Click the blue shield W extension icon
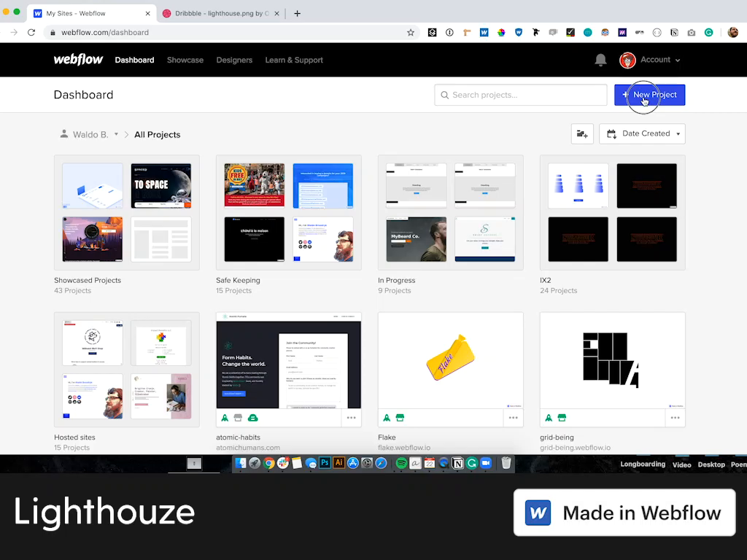 (x=519, y=32)
